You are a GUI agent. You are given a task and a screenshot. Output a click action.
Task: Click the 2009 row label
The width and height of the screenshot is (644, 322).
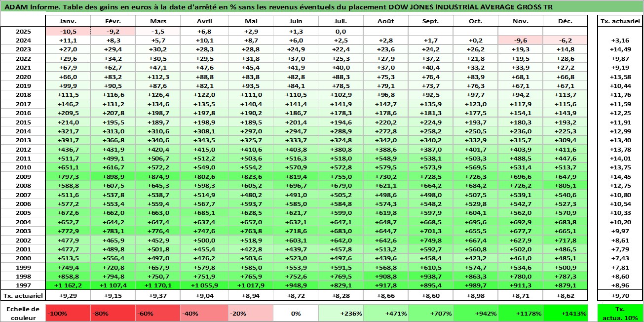(23, 176)
